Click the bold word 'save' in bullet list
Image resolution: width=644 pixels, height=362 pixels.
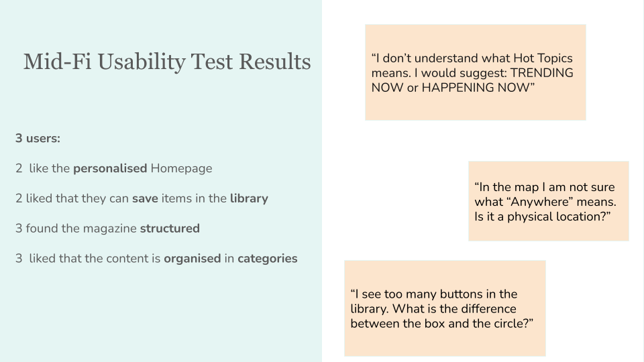coord(145,198)
